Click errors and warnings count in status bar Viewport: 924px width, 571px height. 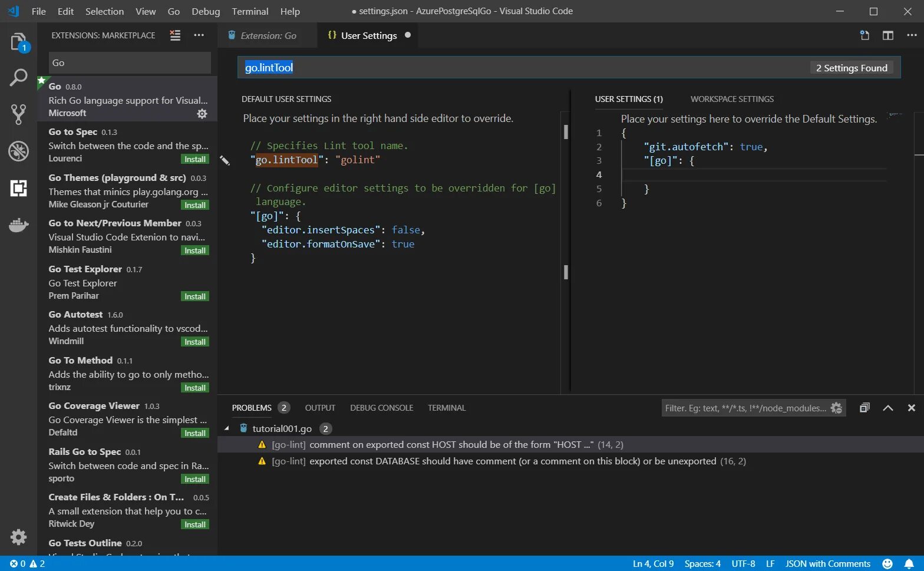(x=27, y=564)
